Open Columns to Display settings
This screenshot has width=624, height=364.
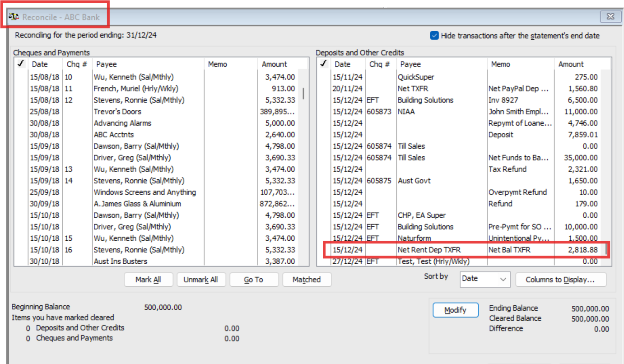[561, 280]
